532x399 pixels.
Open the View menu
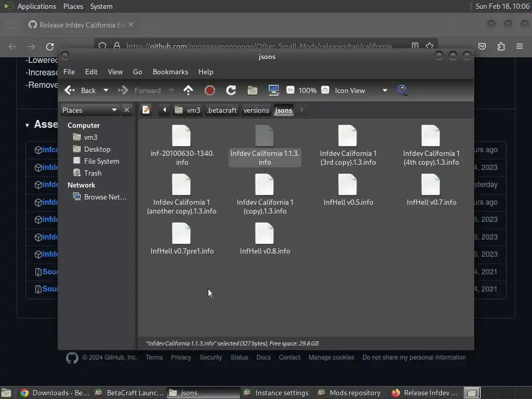[115, 72]
